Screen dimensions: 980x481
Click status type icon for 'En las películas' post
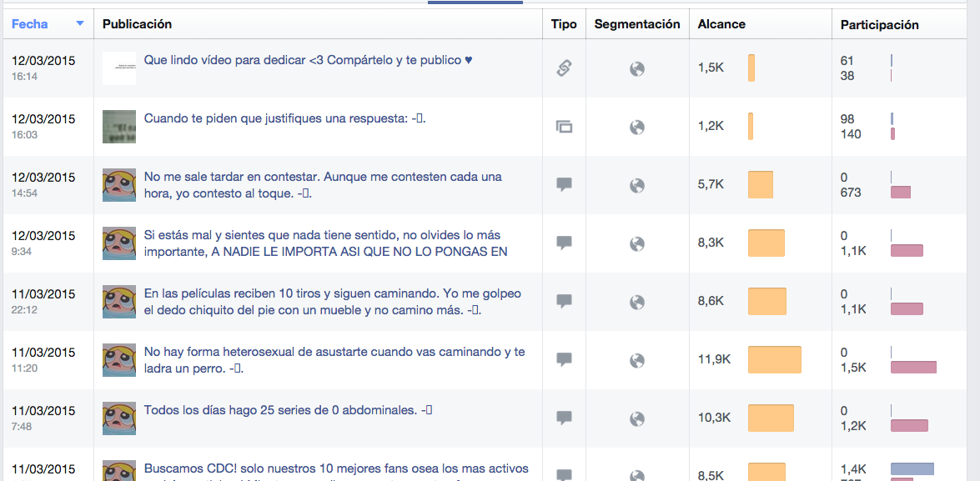coord(565,302)
